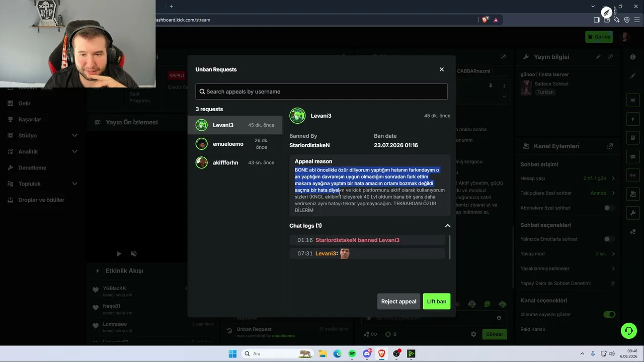The image size is (644, 362).
Task: Click the Go live button
Action: point(599,37)
